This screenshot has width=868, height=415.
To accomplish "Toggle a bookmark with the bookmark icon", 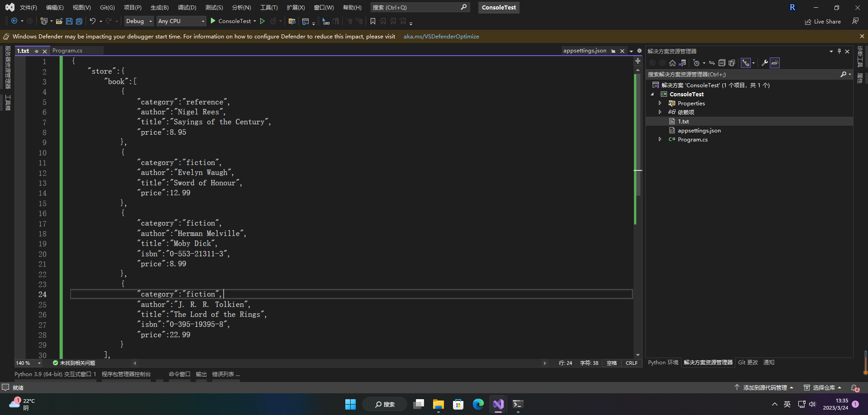I will coord(373,21).
